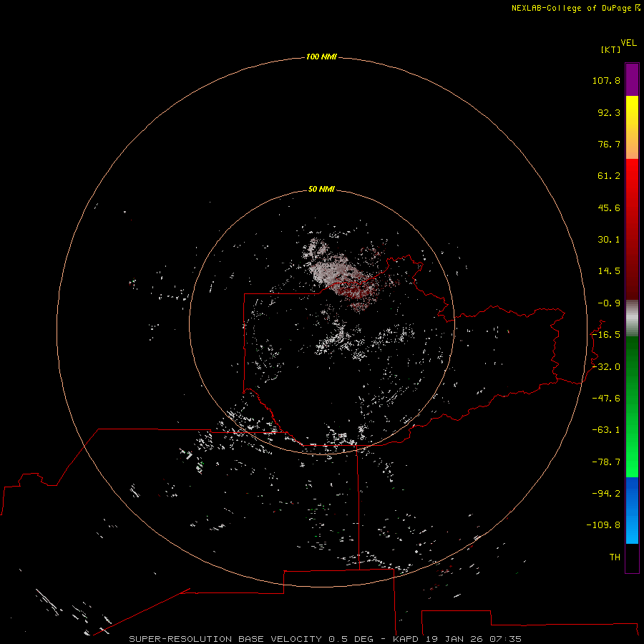Click the 30.1 velocity scale value

[x=609, y=240]
